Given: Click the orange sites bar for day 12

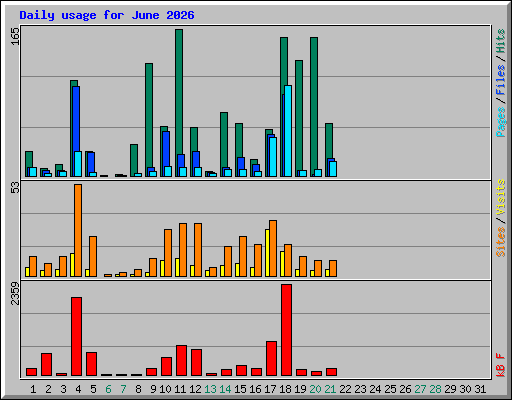Looking at the screenshot, I should point(198,250).
